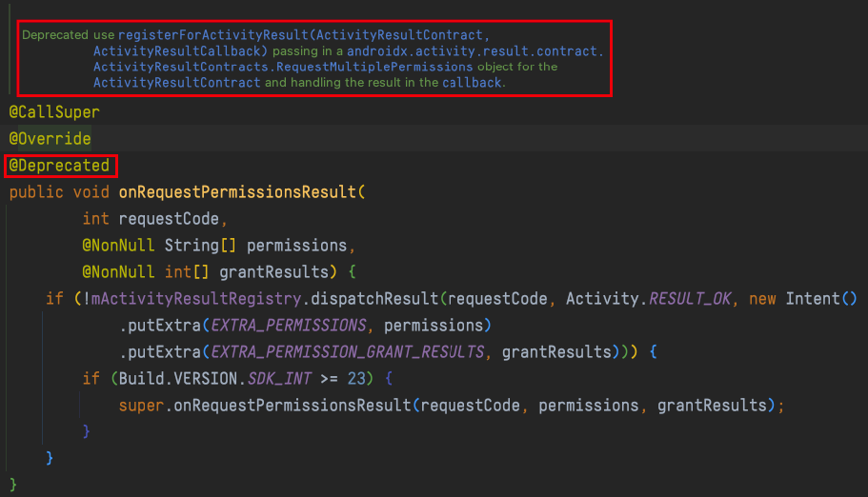The height and width of the screenshot is (497, 868).
Task: Click mActivityResultRegistry in the if statement
Action: (x=196, y=299)
